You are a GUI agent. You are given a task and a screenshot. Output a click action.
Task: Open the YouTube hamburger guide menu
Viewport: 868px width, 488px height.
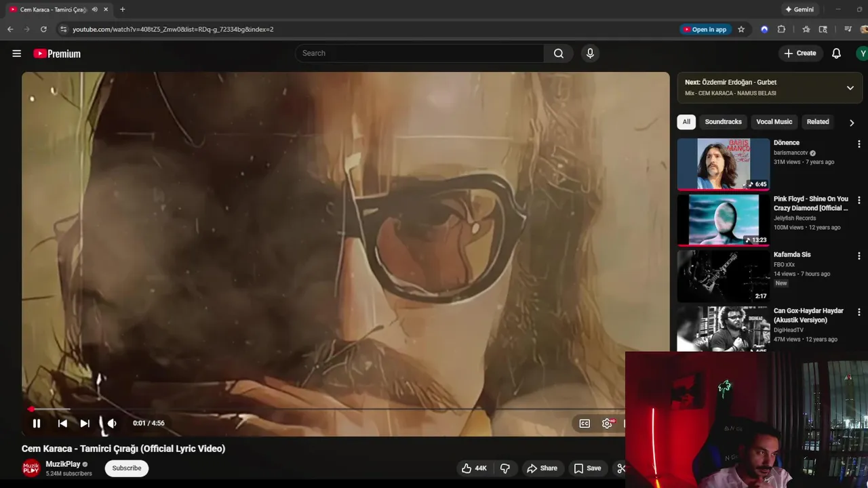click(17, 54)
